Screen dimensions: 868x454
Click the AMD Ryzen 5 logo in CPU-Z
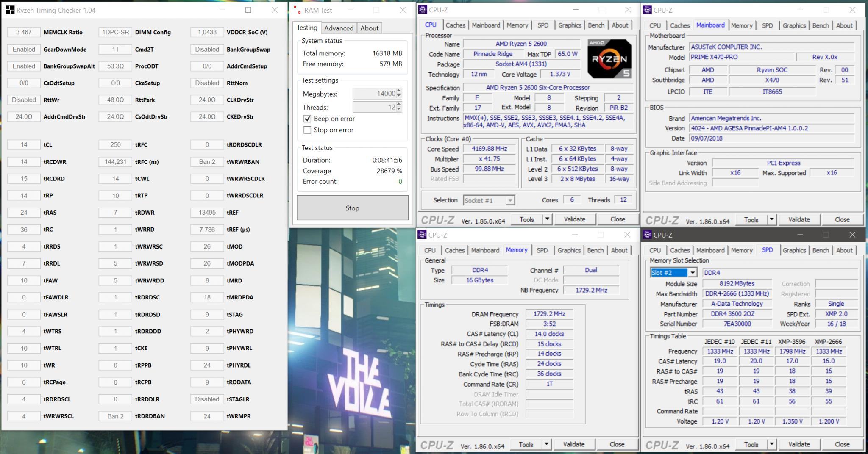pyautogui.click(x=609, y=59)
